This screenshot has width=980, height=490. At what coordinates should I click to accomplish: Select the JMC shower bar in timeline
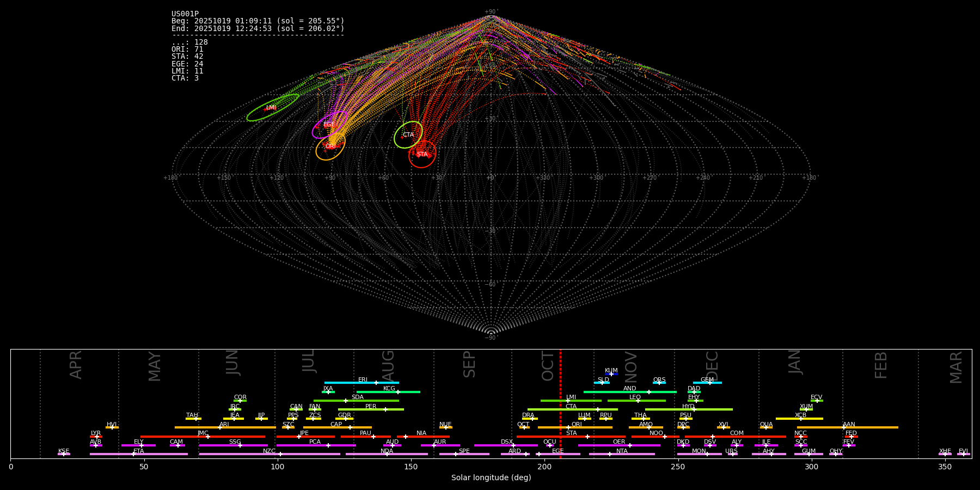coord(203,437)
